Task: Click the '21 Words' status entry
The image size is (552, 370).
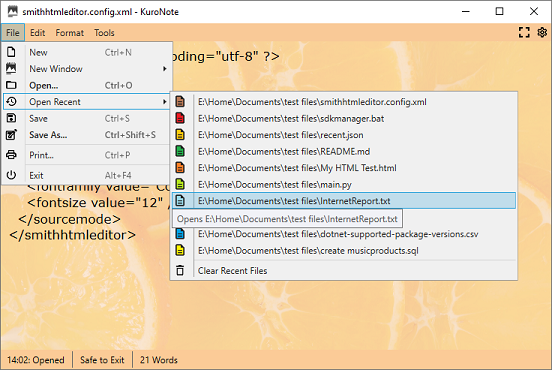Action: pos(158,360)
